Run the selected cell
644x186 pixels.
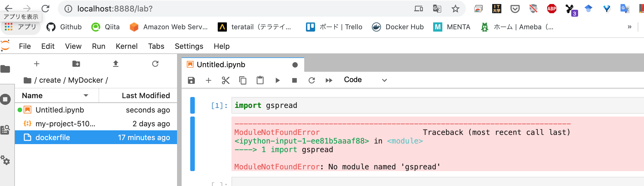tap(277, 80)
